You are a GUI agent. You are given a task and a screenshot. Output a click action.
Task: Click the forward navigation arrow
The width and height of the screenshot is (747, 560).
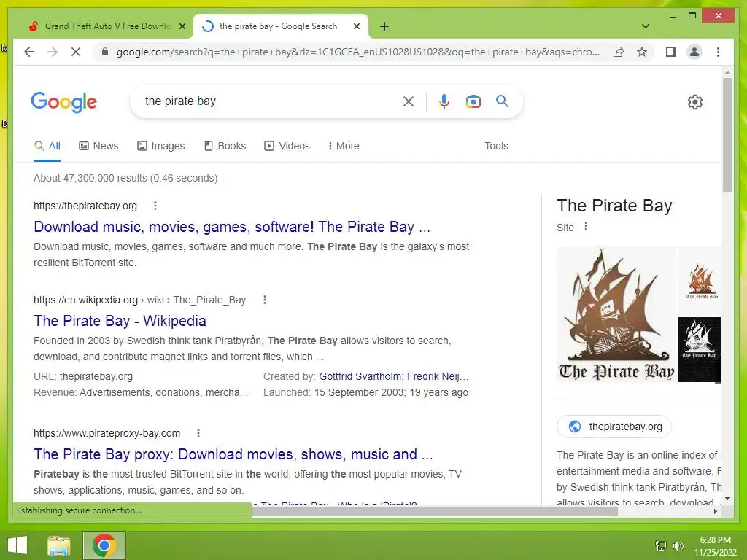coord(53,52)
